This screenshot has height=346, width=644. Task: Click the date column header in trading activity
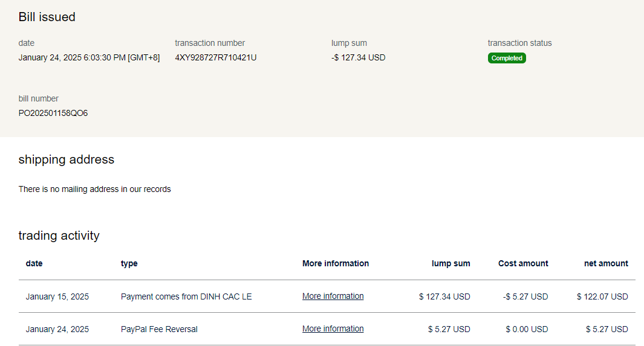(x=34, y=263)
